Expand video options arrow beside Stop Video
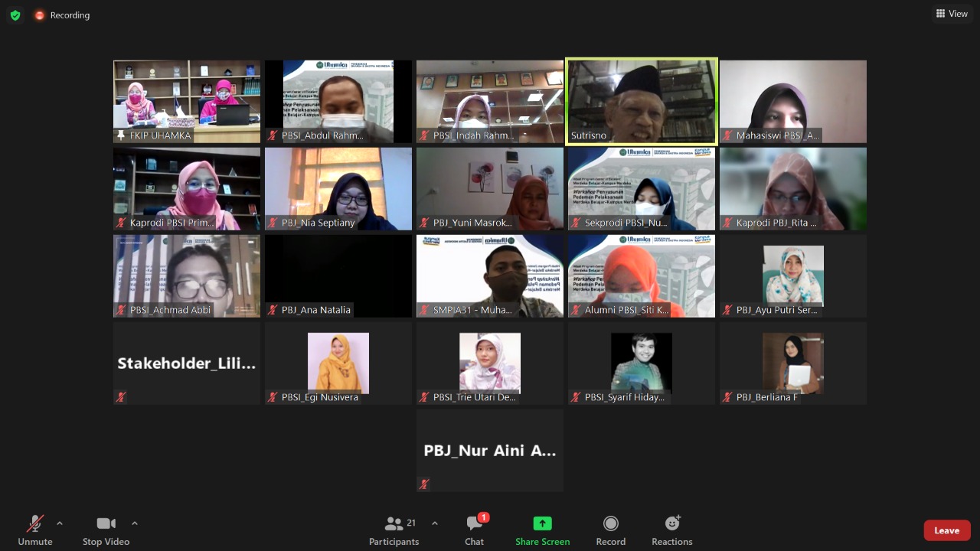 click(x=135, y=523)
